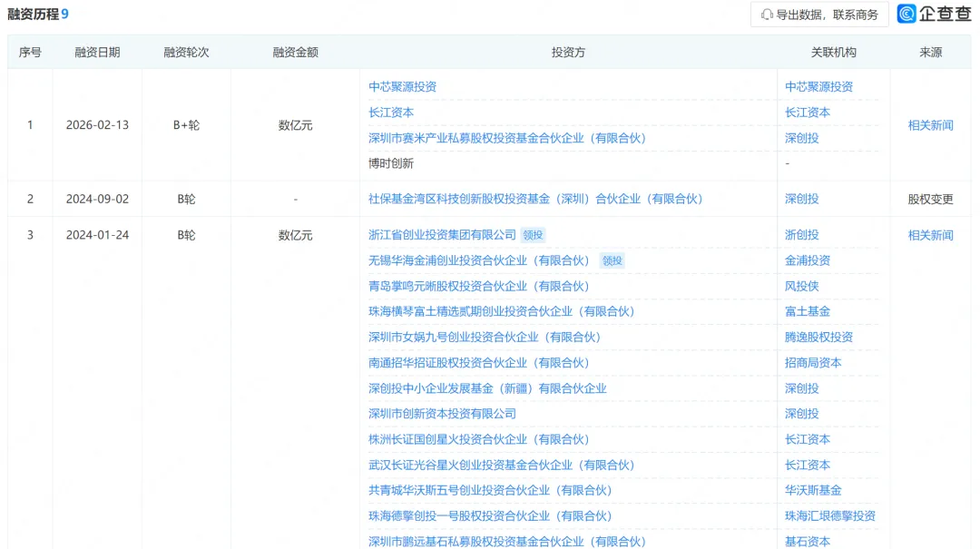This screenshot has width=980, height=549.
Task: Open 基石资本 affiliate link
Action: pos(808,542)
